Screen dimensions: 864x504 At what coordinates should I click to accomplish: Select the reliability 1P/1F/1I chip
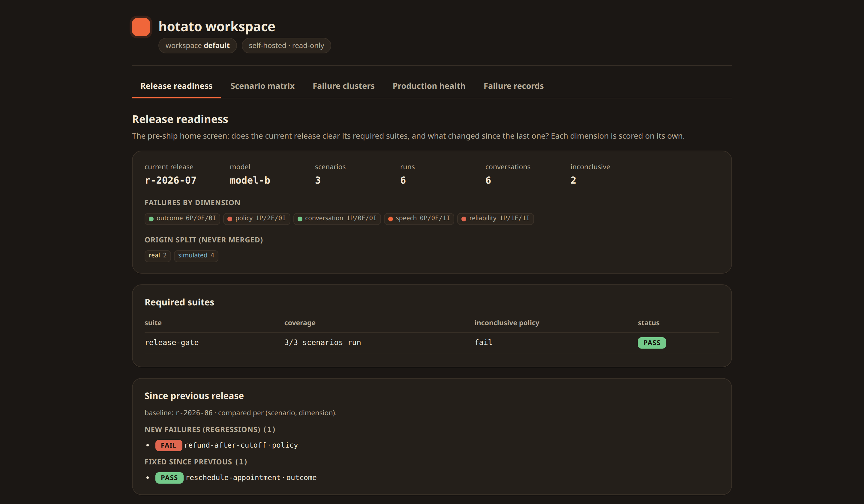pos(495,219)
